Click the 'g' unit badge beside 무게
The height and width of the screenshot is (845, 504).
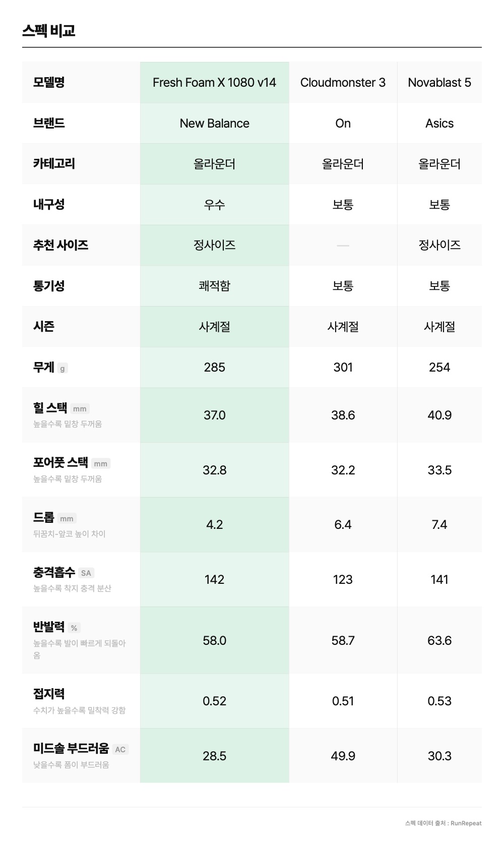(x=62, y=369)
